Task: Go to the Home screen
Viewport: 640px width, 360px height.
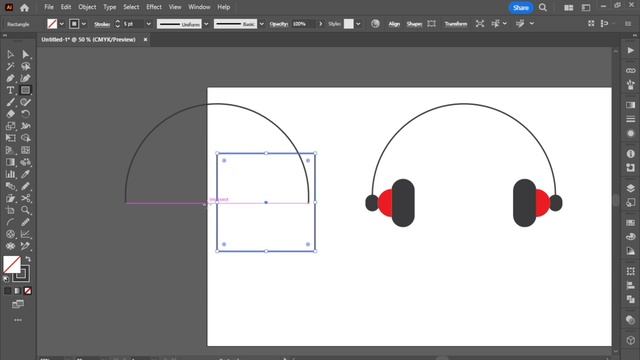Action: tap(24, 7)
